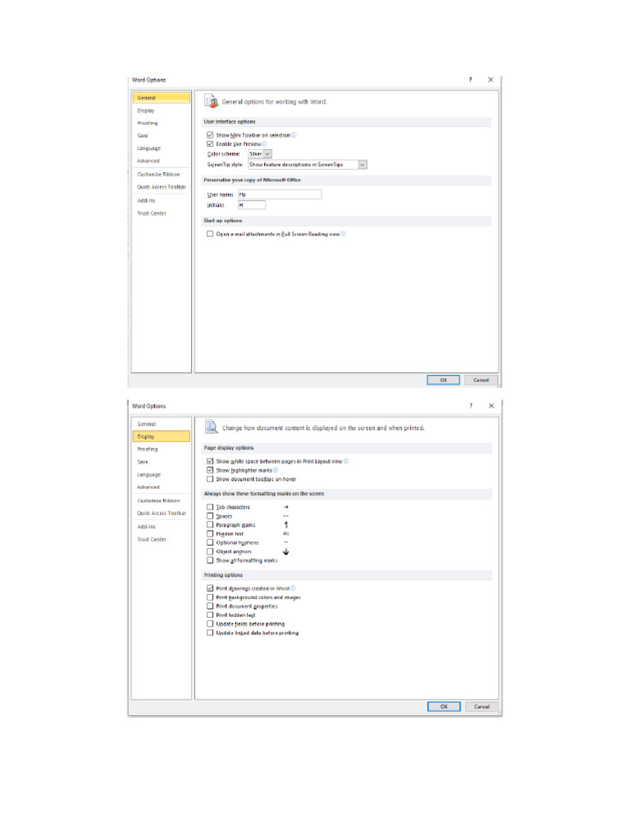630x840 pixels.
Task: Open Quick Access Toolbar in bottom dialog sidebar
Action: [162, 514]
